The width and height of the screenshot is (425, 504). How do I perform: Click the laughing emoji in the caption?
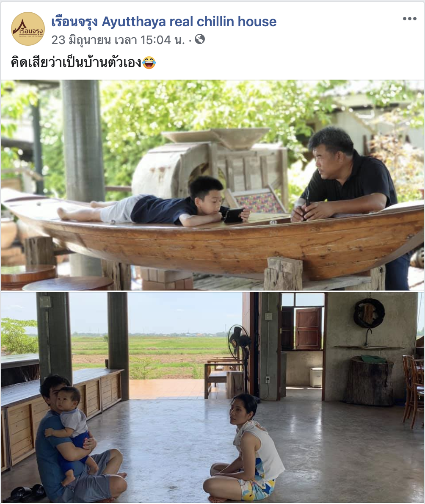click(149, 62)
